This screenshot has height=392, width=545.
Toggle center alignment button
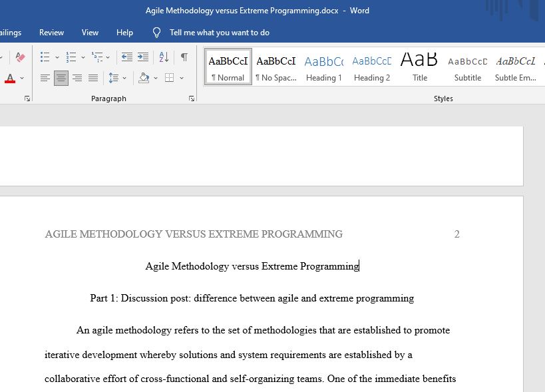click(x=61, y=78)
